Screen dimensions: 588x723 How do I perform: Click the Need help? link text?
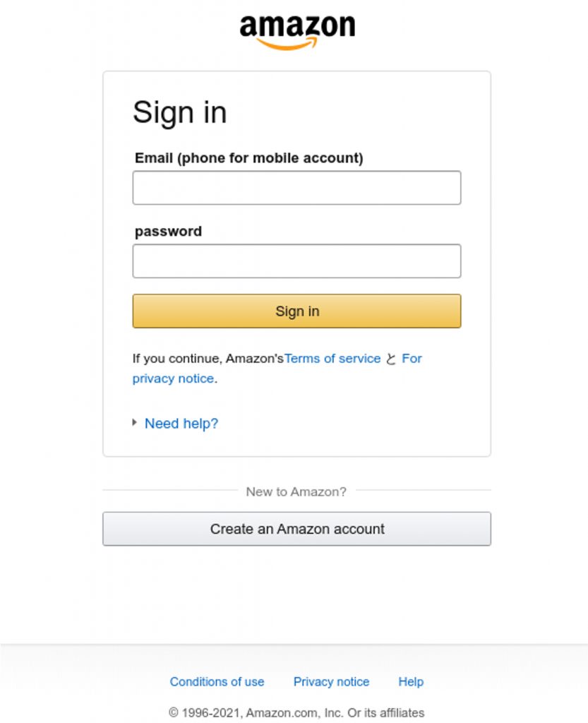tap(181, 424)
